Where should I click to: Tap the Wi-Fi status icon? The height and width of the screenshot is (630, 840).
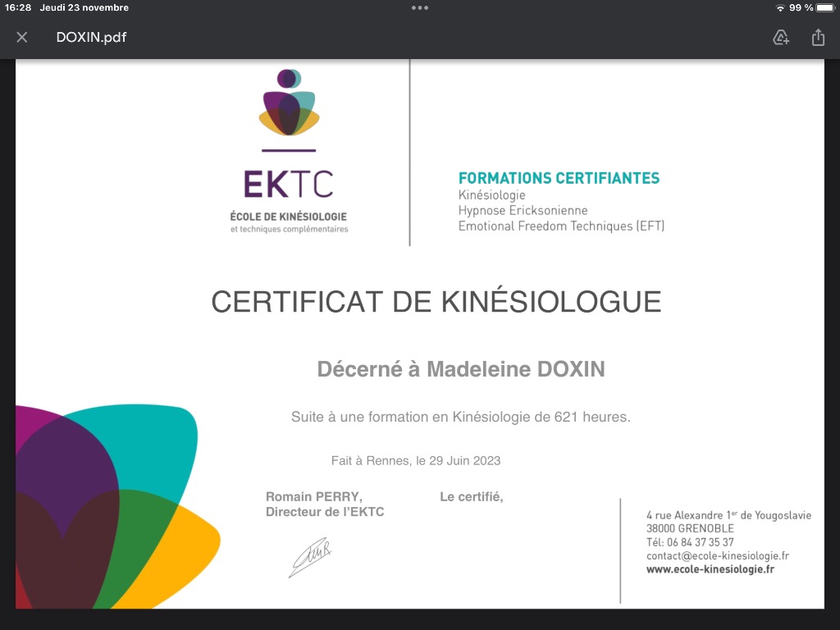[x=779, y=7]
